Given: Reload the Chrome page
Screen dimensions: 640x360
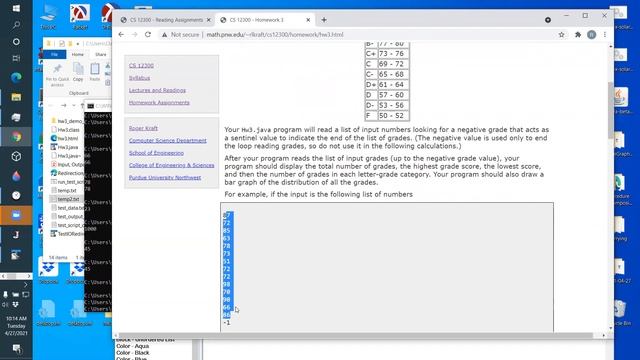Looking at the screenshot, I should coord(148,35).
